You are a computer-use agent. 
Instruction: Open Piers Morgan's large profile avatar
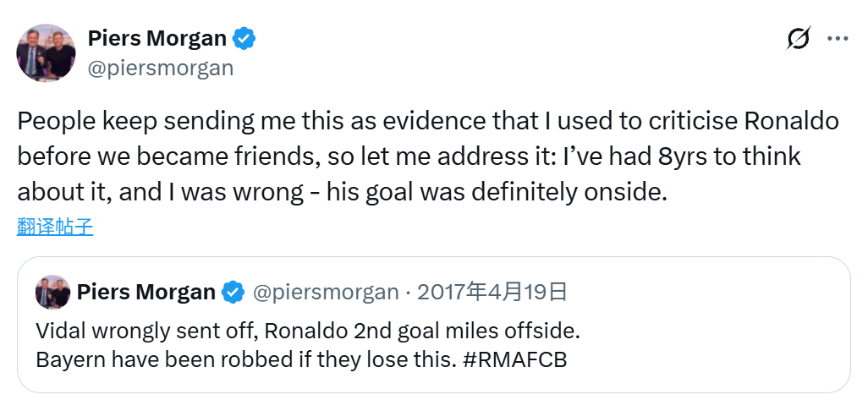click(47, 53)
